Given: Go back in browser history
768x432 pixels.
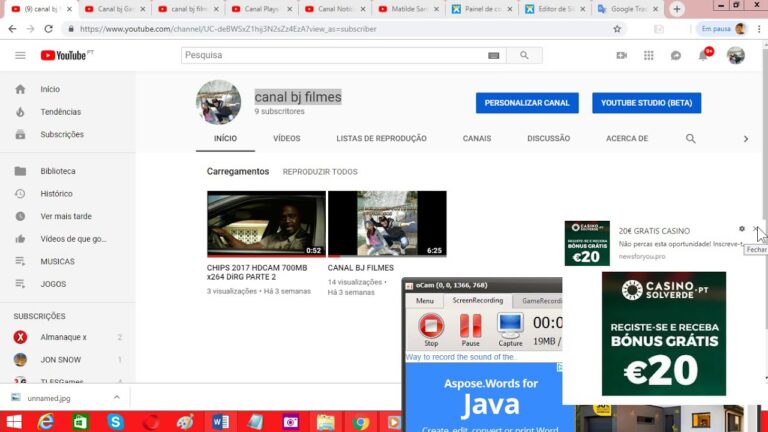Looking at the screenshot, I should pyautogui.click(x=12, y=29).
